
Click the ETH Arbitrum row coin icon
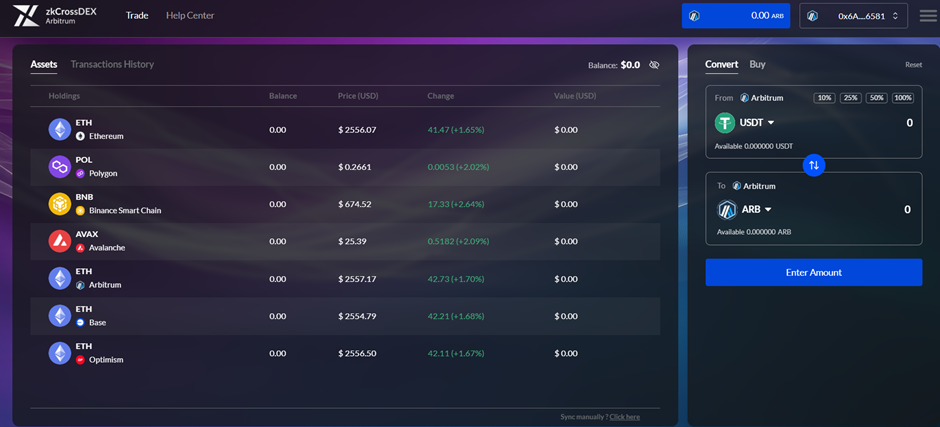point(59,278)
